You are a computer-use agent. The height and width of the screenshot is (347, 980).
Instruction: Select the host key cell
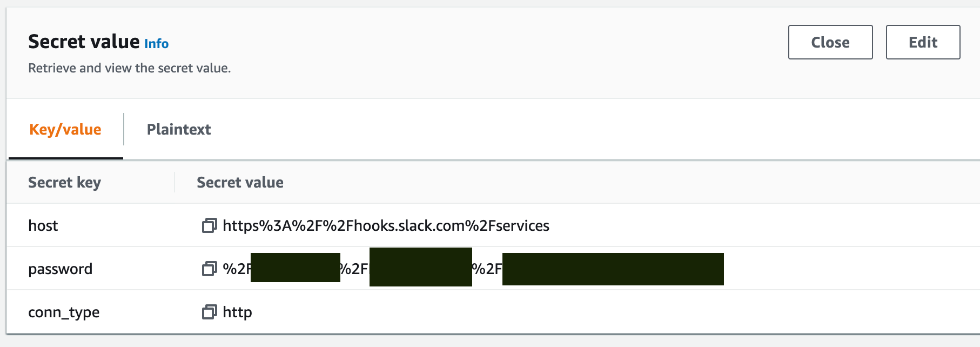click(x=43, y=226)
